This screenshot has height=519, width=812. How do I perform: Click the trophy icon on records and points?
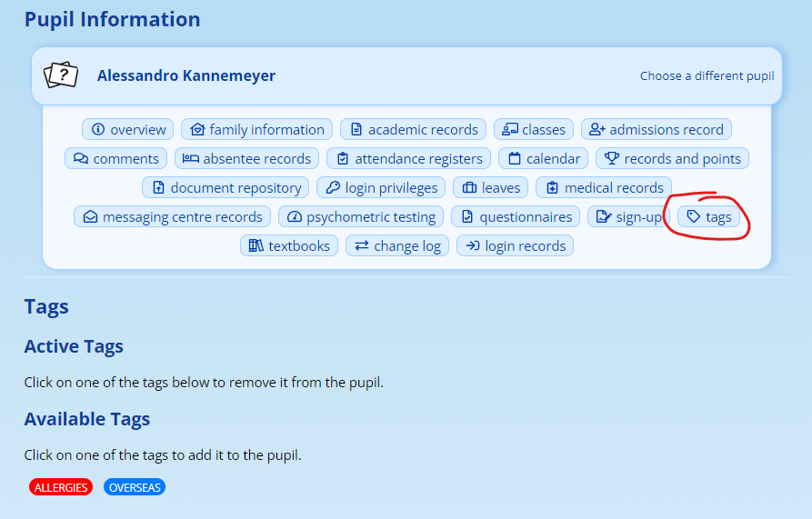[612, 159]
